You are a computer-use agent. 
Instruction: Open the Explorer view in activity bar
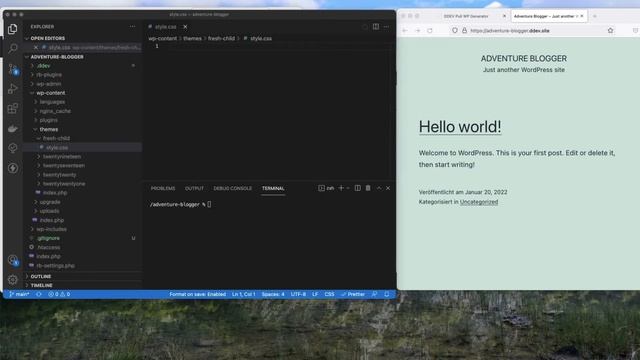13,29
